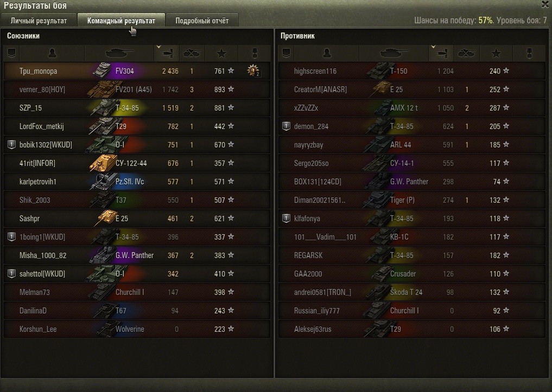Click the AMX 12 t vehicle name

point(404,108)
